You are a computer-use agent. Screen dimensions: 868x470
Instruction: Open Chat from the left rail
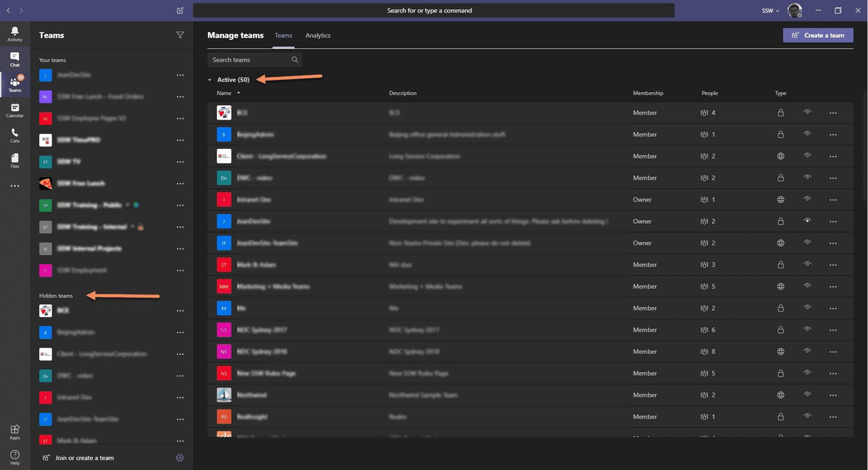[15, 59]
